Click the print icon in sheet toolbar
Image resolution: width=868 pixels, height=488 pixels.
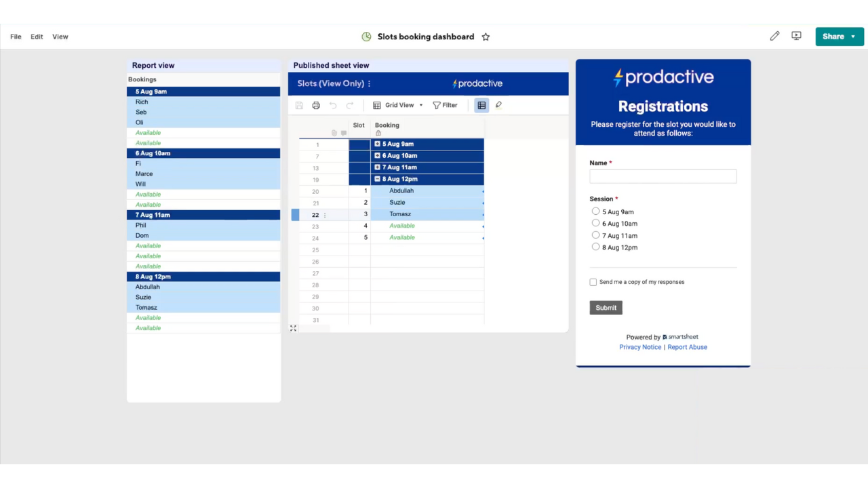pos(316,105)
